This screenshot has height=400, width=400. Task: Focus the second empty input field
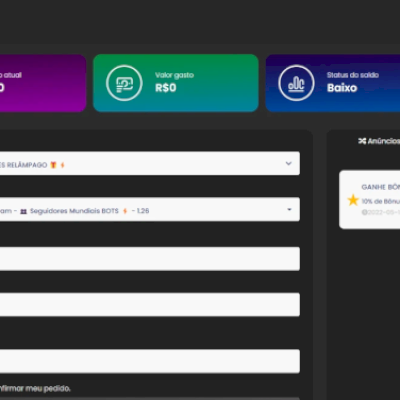coord(150,305)
